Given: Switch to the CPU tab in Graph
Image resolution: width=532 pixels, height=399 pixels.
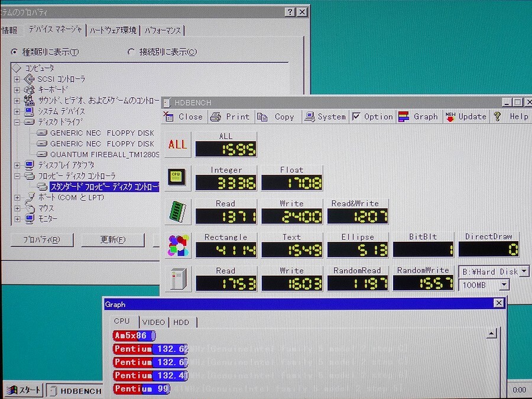Looking at the screenshot, I should (122, 321).
